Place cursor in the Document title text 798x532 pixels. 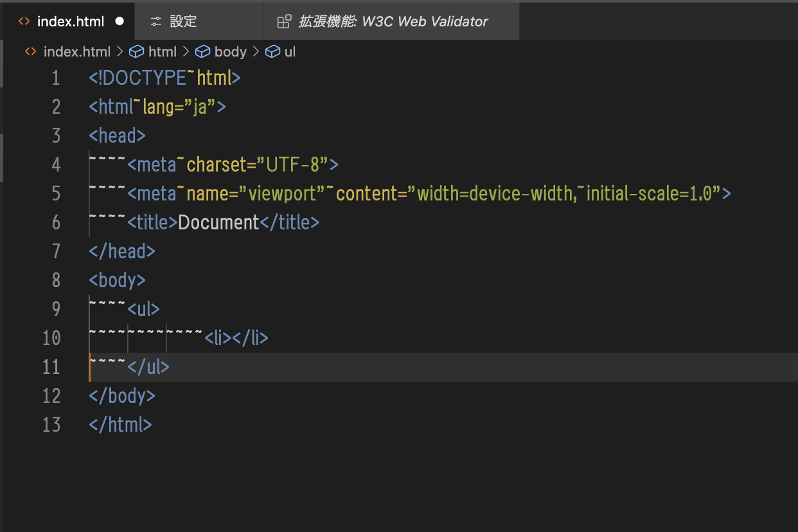pos(218,222)
